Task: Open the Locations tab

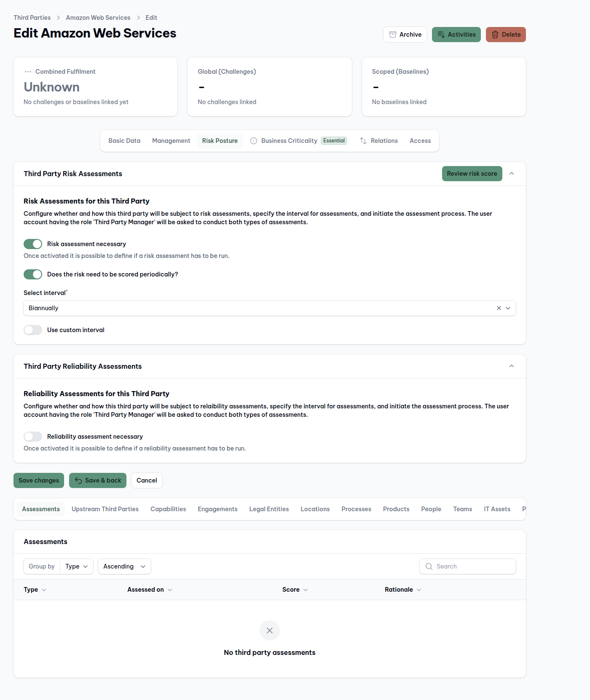Action: click(315, 509)
